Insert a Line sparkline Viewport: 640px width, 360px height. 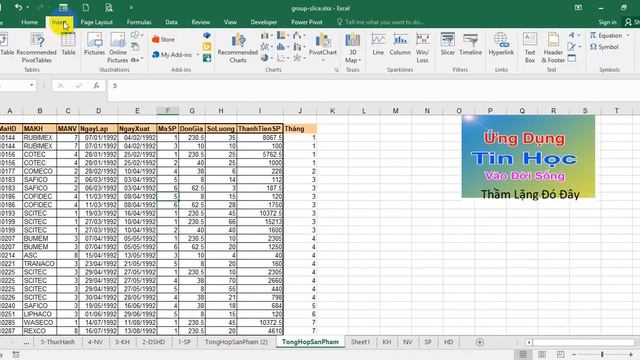pyautogui.click(x=378, y=44)
